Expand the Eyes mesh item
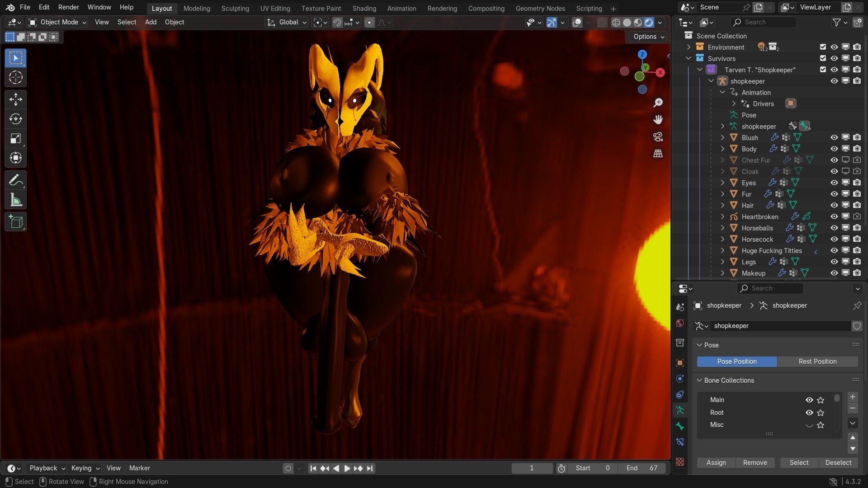This screenshot has width=868, height=488. click(722, 183)
